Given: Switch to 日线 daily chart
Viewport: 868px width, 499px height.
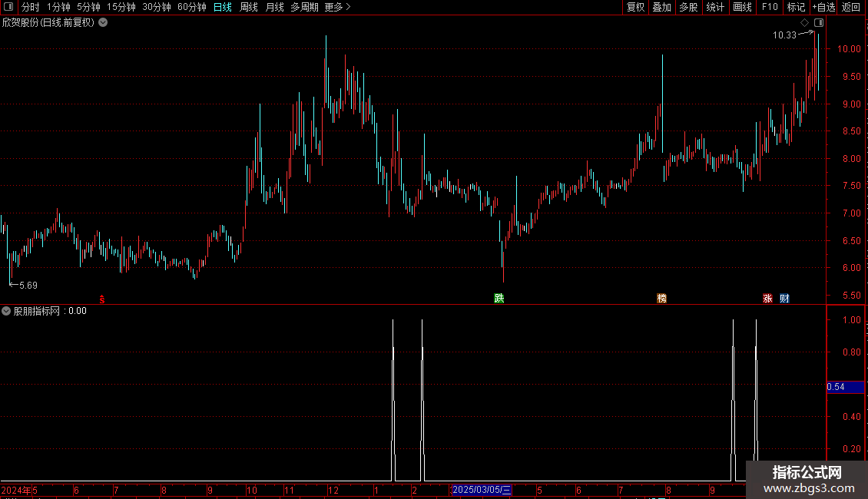Looking at the screenshot, I should (x=223, y=7).
